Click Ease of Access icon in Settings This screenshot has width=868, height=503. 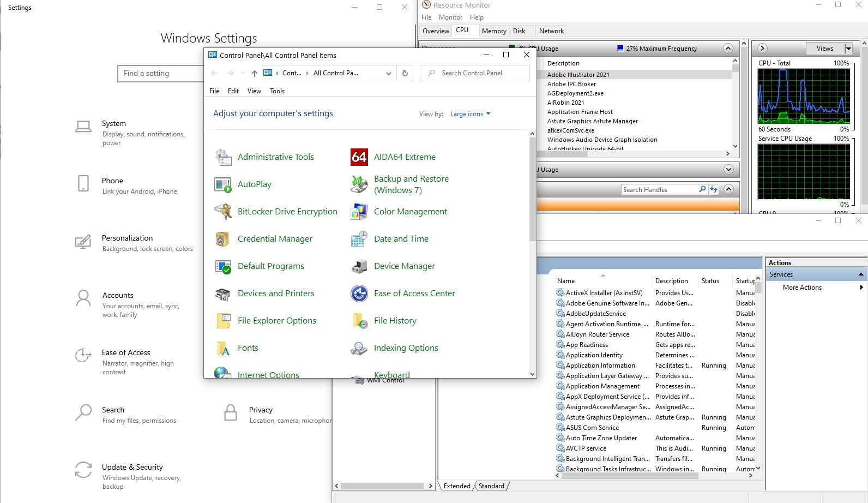point(83,356)
